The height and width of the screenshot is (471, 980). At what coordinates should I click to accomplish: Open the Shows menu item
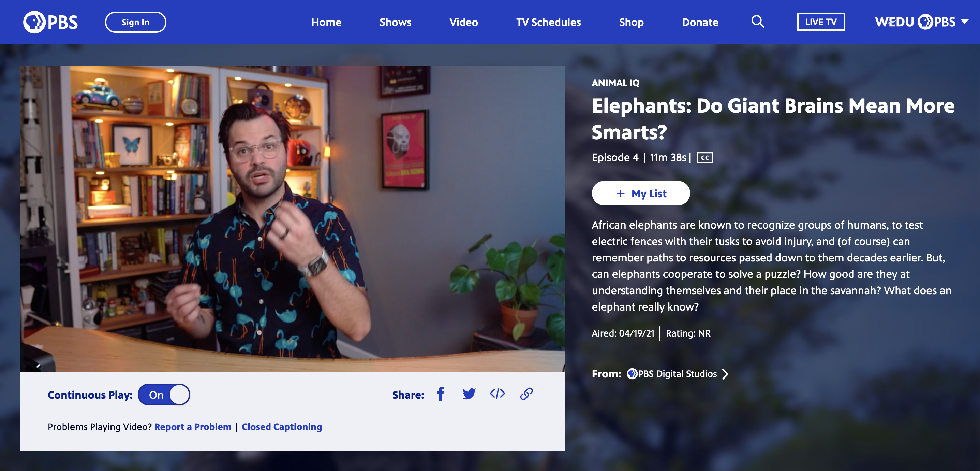395,22
